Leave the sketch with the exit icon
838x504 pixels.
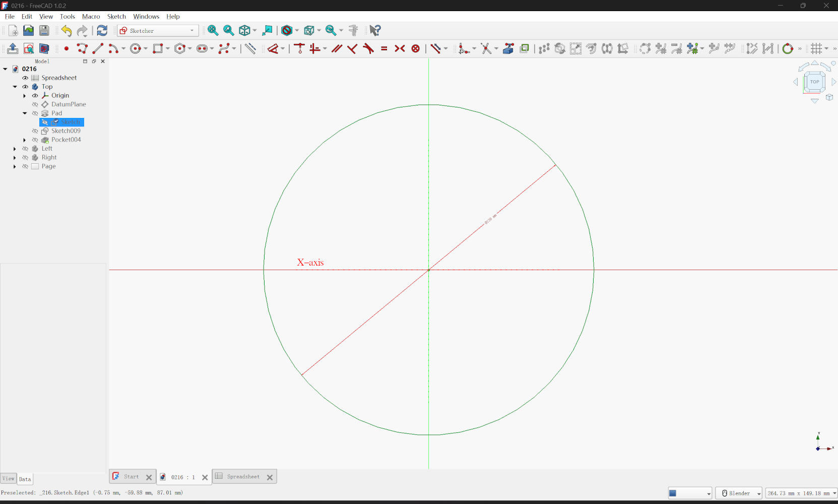pos(13,49)
